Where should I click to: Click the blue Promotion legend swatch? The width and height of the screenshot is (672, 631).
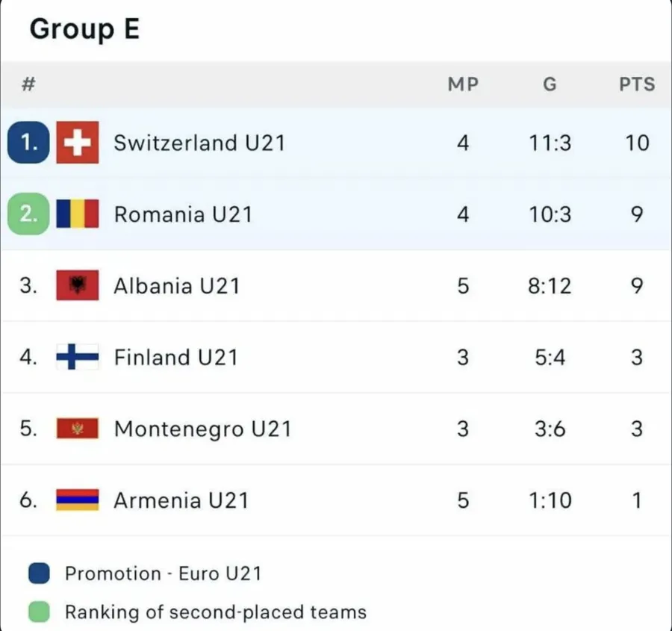coord(39,574)
